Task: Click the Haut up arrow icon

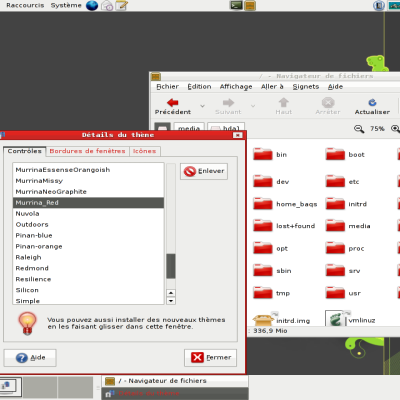Action: (284, 102)
